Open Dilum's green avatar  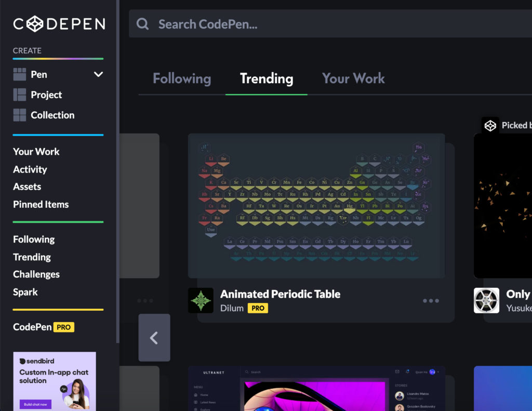pos(201,300)
